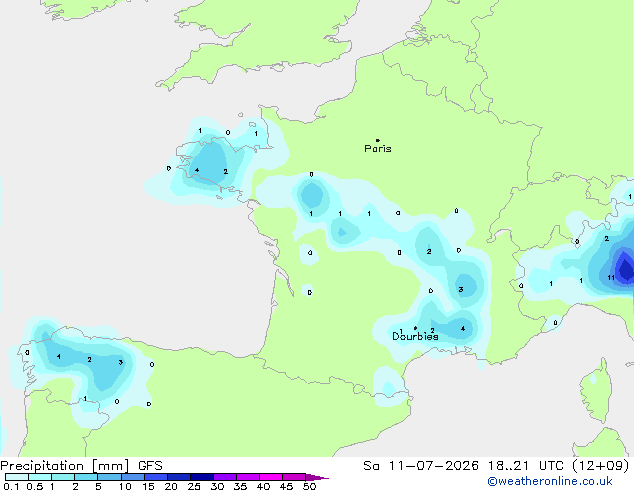Select legend swatch between 20 and 25

tap(178, 477)
